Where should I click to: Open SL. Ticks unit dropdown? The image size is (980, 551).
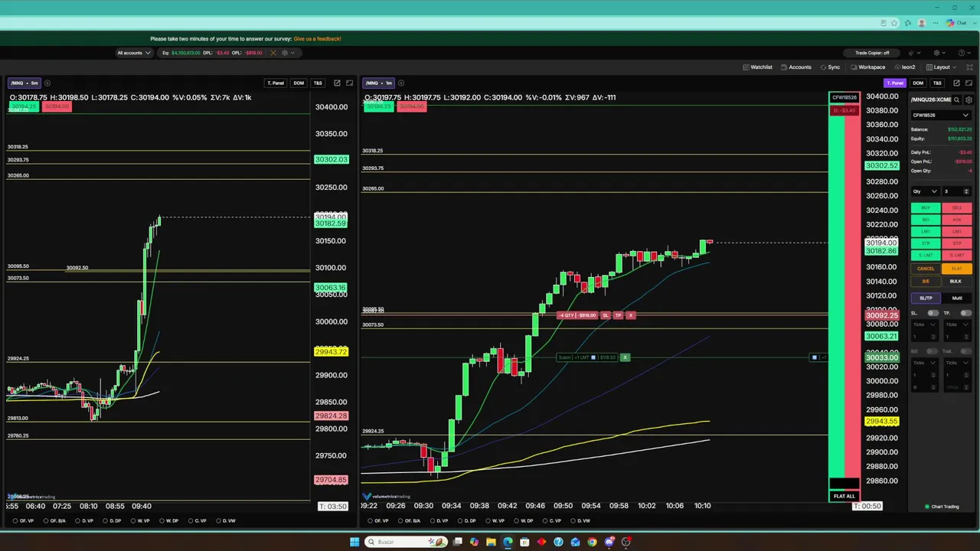pyautogui.click(x=924, y=324)
